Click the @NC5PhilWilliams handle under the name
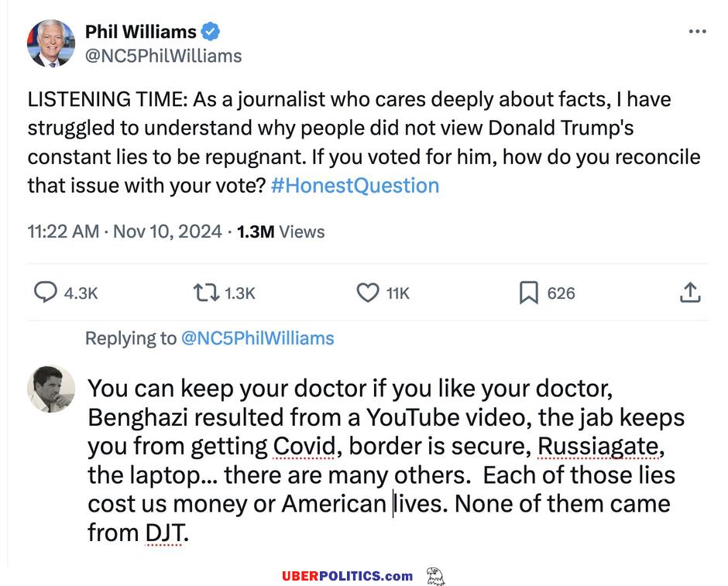 pos(163,56)
